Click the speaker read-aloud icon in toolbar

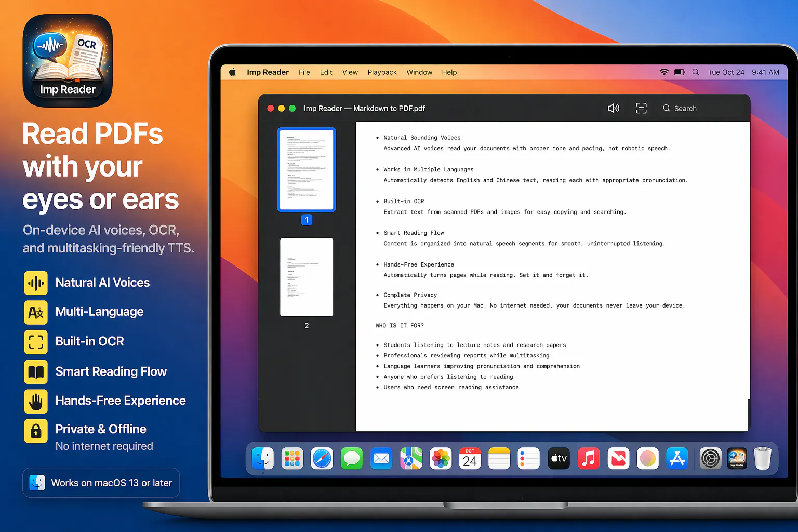click(x=614, y=108)
